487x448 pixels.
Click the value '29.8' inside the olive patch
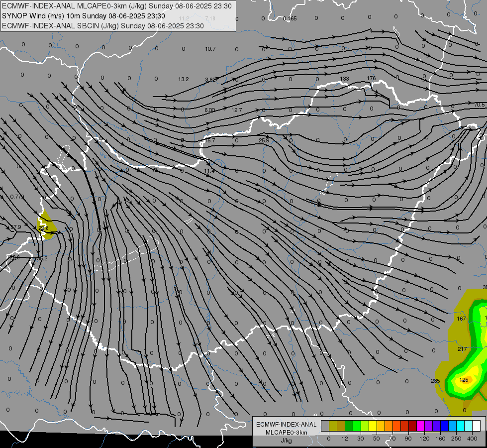pos(43,228)
